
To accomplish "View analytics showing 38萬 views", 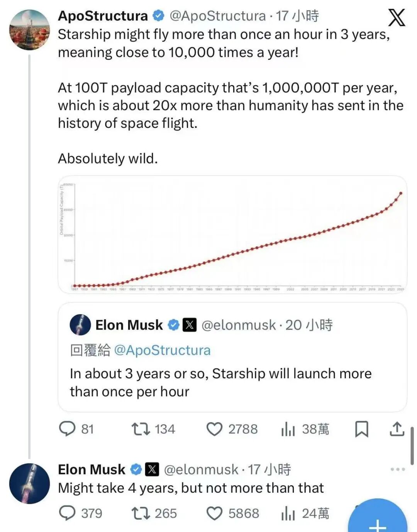I will pyautogui.click(x=288, y=429).
